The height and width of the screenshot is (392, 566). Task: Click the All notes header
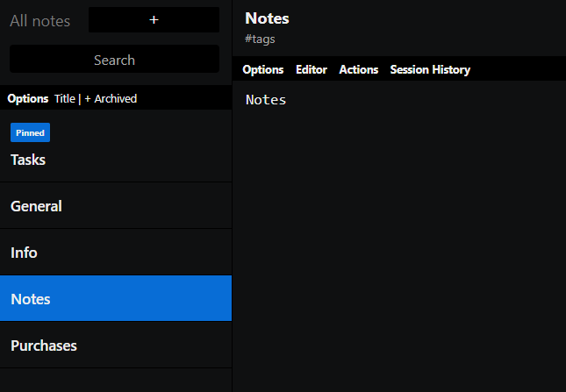[x=40, y=20]
